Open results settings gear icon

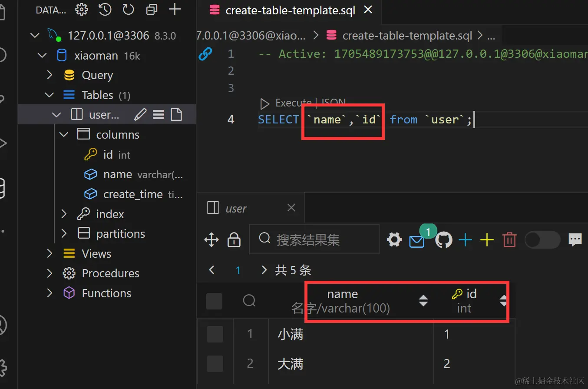point(394,239)
